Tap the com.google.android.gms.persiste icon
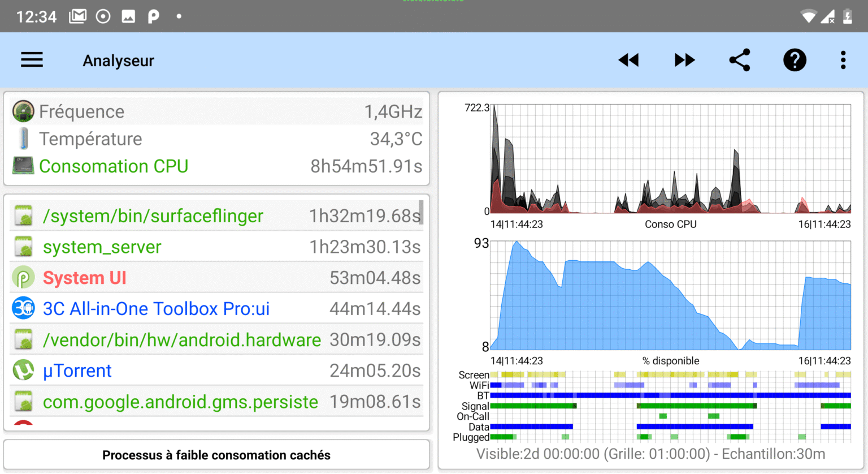This screenshot has width=868, height=474. click(x=24, y=402)
